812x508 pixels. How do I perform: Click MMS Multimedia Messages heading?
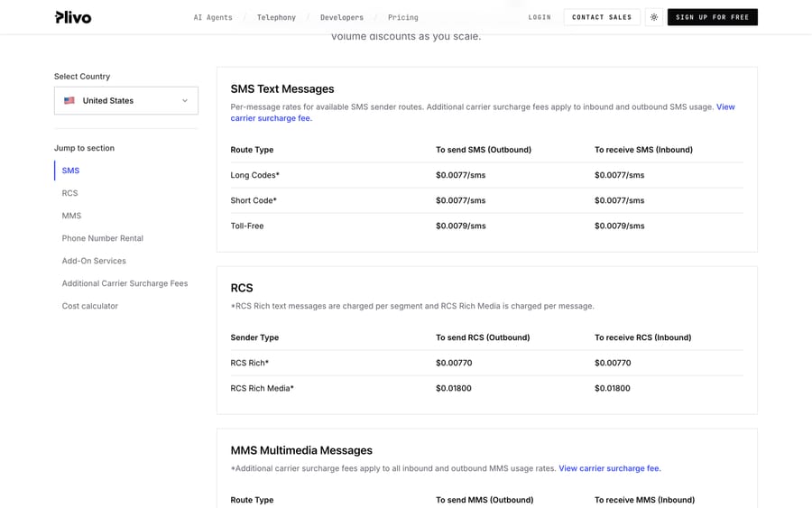[301, 450]
